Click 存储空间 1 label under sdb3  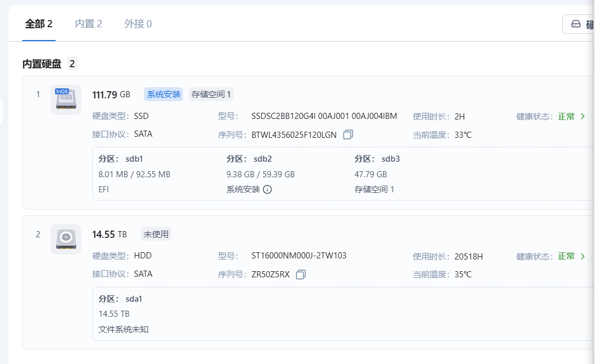(x=374, y=189)
